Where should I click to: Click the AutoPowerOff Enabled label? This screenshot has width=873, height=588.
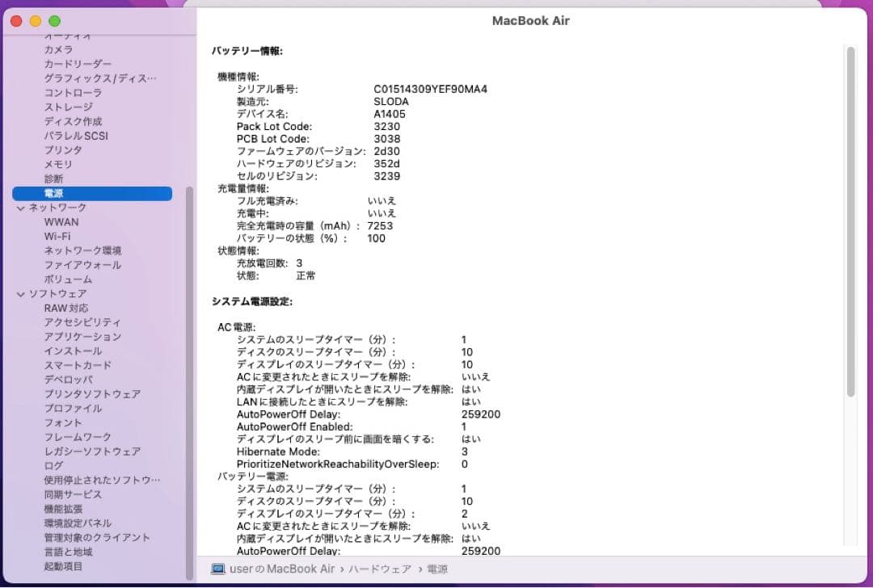point(294,426)
